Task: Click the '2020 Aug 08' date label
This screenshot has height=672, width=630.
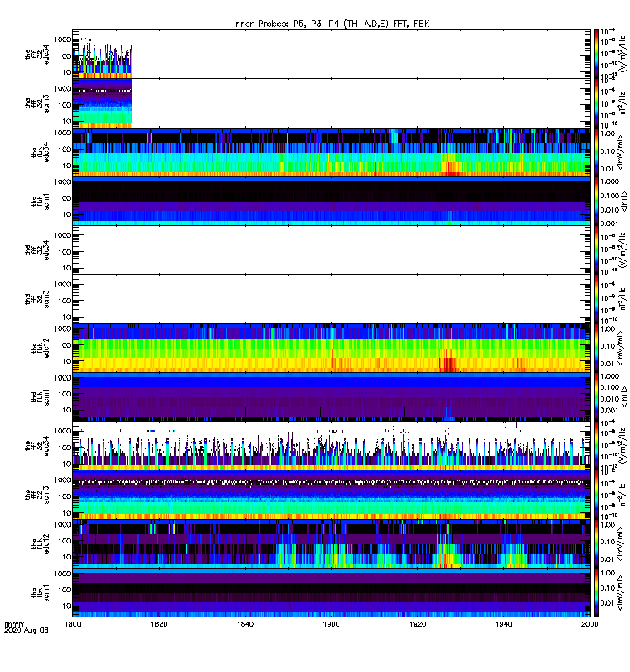Action: pyautogui.click(x=26, y=630)
